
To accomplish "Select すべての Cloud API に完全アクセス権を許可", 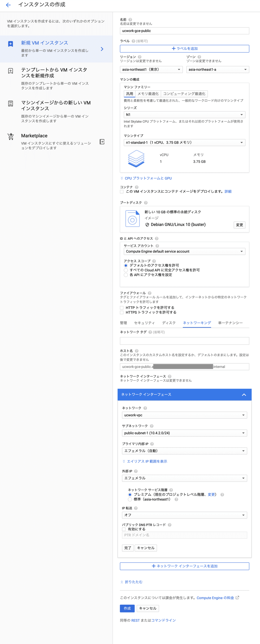I will pos(126,270).
